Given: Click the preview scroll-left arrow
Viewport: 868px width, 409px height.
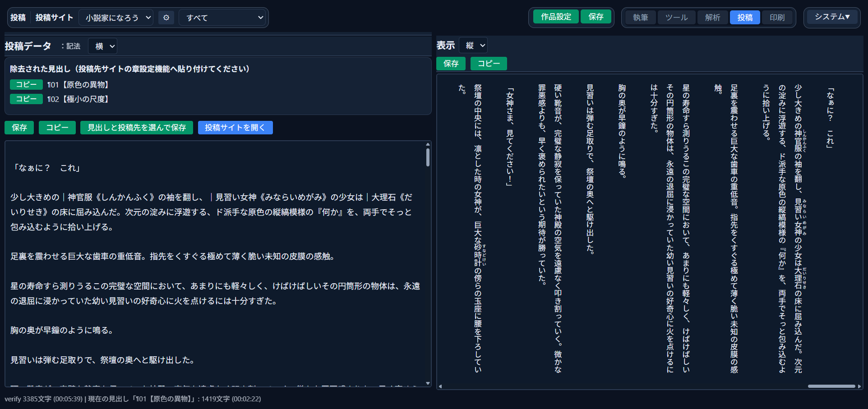Looking at the screenshot, I should pos(440,386).
